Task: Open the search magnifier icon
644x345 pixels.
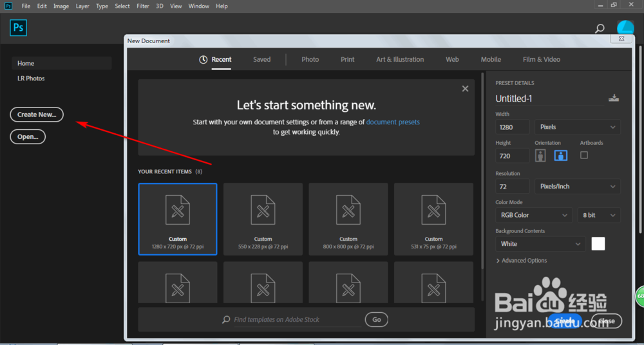Action: click(600, 28)
